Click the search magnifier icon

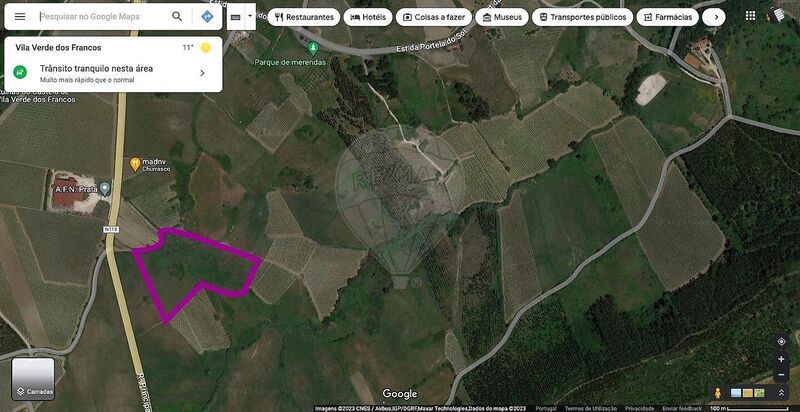[x=177, y=17]
